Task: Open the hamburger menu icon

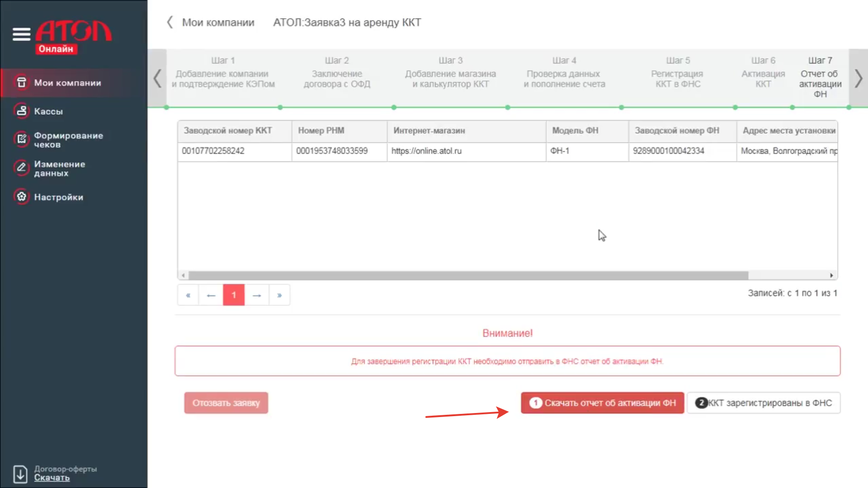Action: point(21,34)
